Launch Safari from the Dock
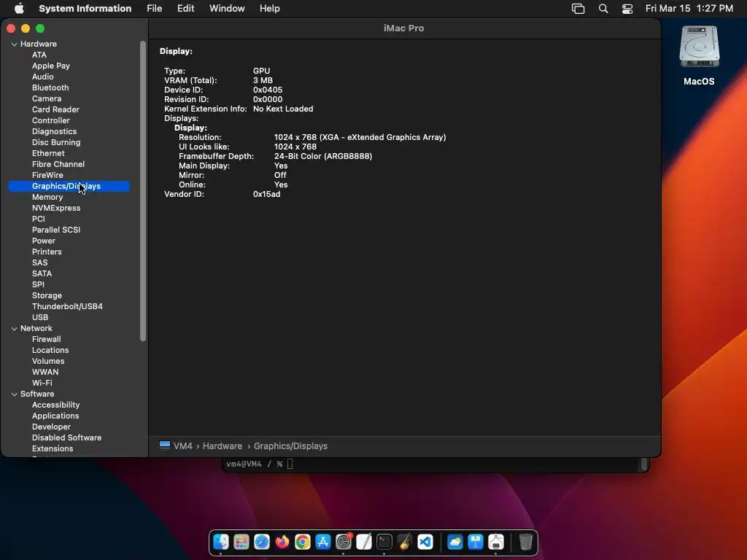The image size is (747, 560). pos(262,542)
